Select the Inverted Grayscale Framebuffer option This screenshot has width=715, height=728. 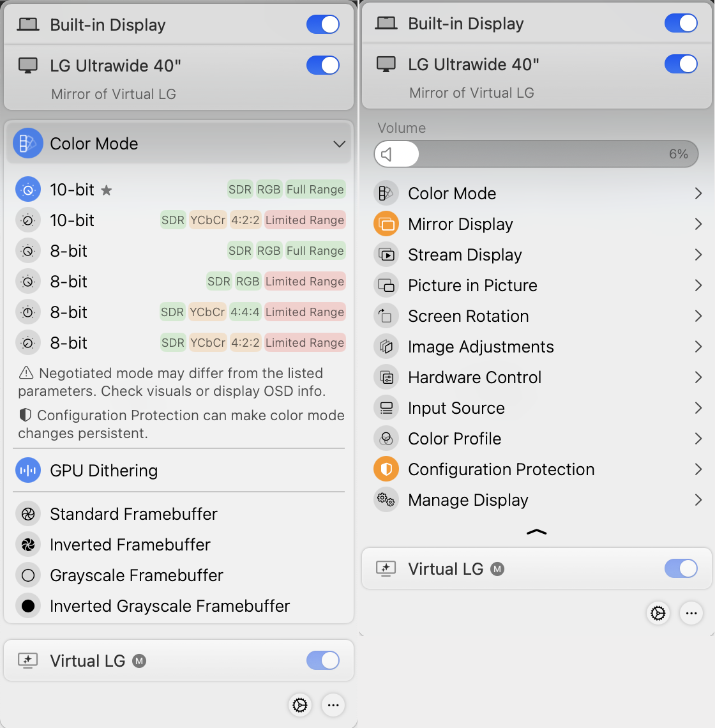click(169, 606)
